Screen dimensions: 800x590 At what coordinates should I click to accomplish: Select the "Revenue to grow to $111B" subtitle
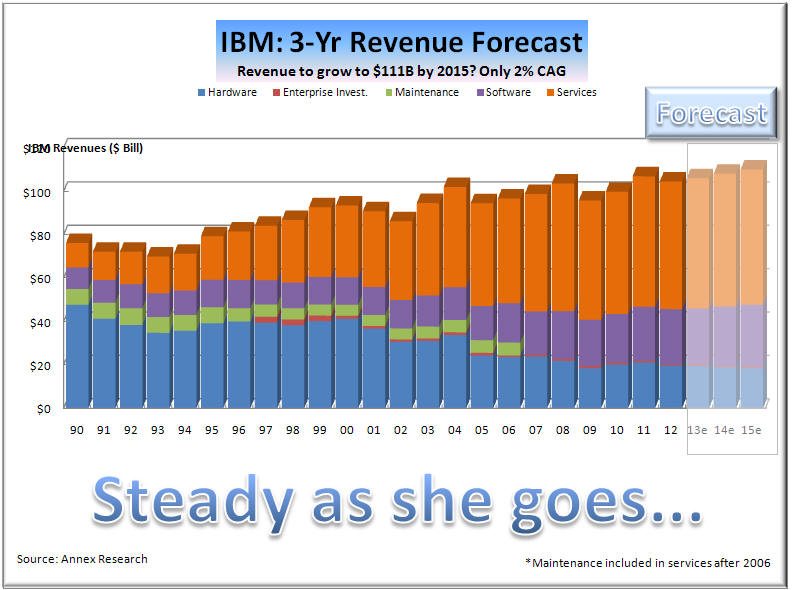400,71
